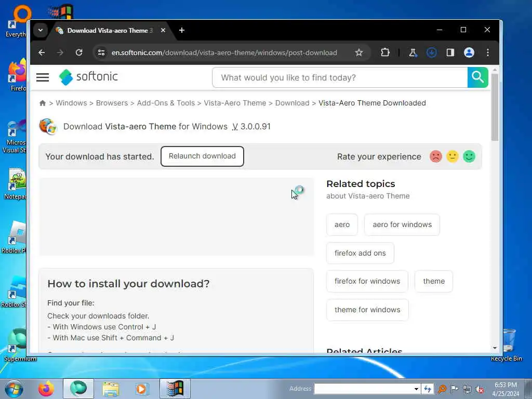This screenshot has width=532, height=399.
Task: Open Windows Explorer from the taskbar
Action: pyautogui.click(x=111, y=389)
